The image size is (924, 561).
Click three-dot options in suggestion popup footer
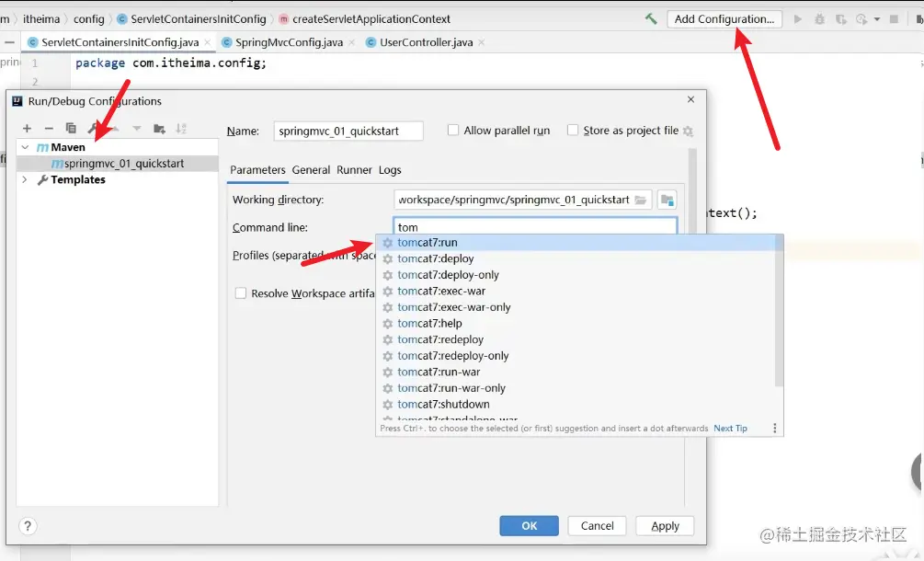click(774, 429)
